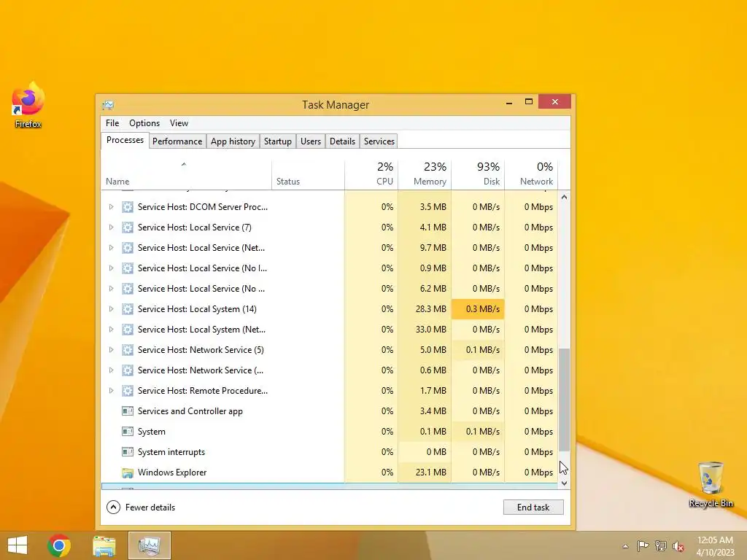
Task: Click the Service Host: Local Service (7) gear icon
Action: (x=127, y=227)
